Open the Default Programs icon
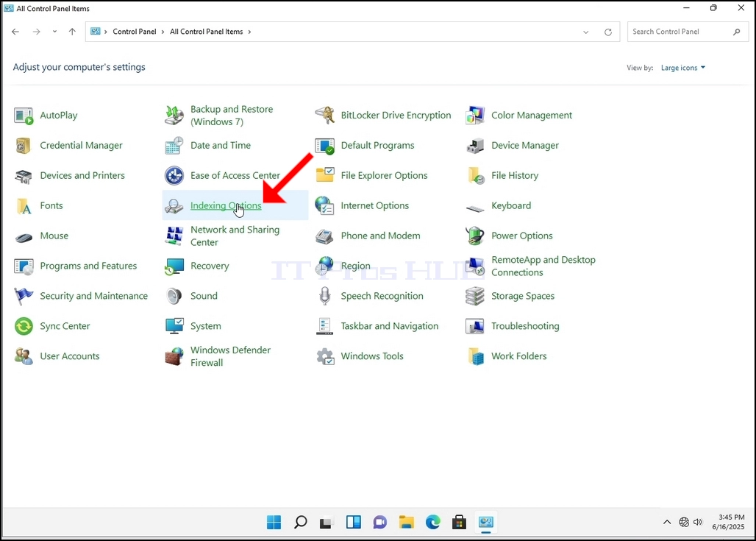Screen dimensions: 756x541 click(x=324, y=146)
